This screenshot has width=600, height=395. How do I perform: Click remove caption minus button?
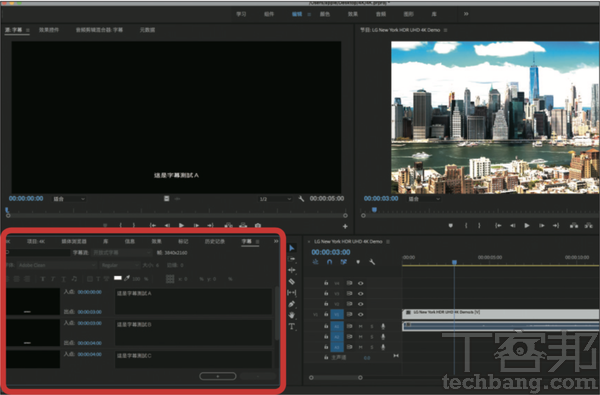coord(258,376)
